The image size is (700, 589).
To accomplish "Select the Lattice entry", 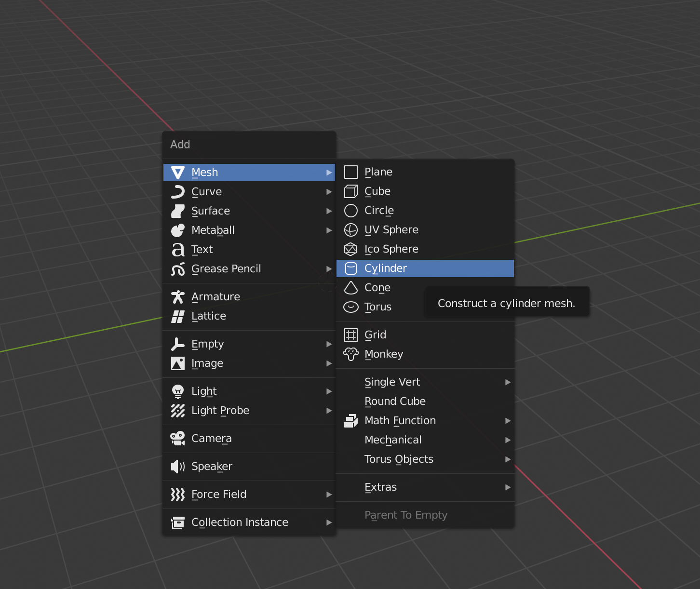I will click(x=249, y=316).
